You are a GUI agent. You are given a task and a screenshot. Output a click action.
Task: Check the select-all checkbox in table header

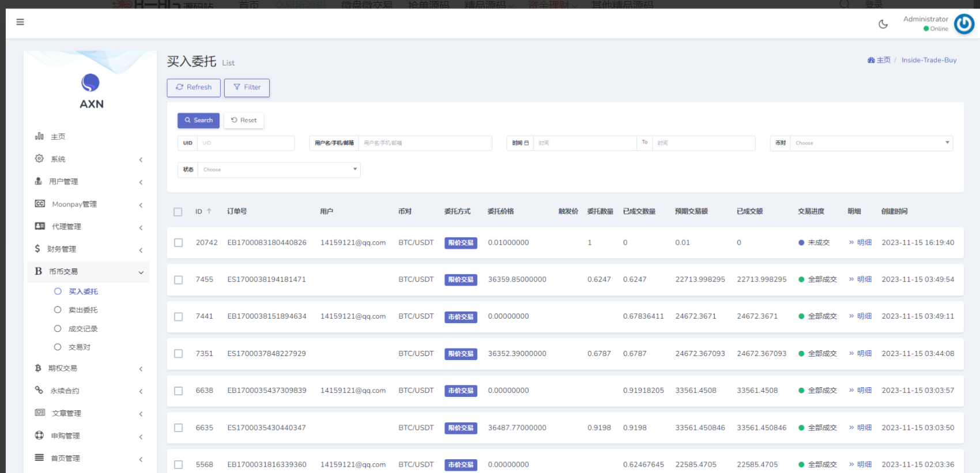178,212
